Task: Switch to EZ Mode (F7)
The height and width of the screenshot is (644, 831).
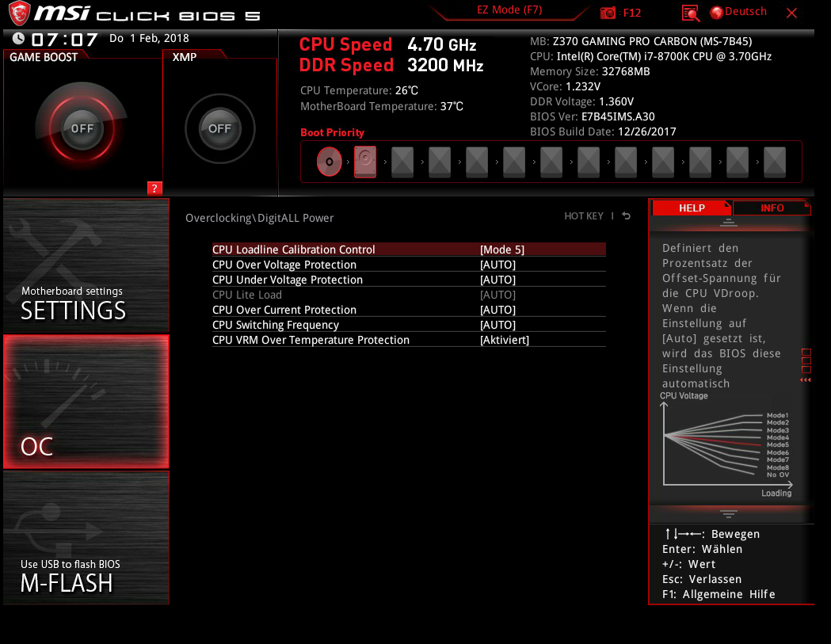Action: pyautogui.click(x=509, y=10)
